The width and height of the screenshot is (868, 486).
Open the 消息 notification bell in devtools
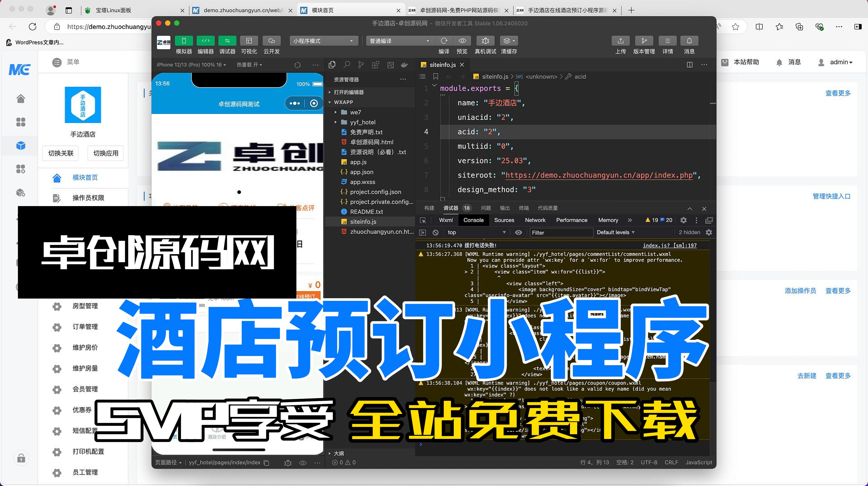pos(689,41)
